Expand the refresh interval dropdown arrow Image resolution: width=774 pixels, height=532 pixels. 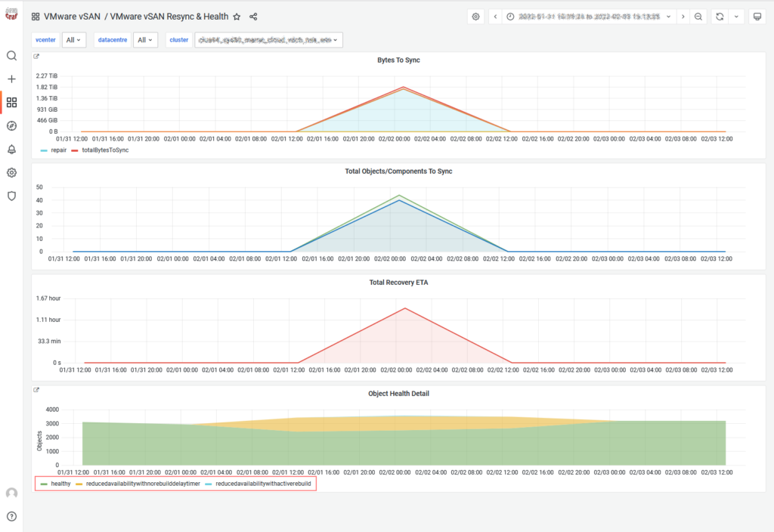click(x=737, y=15)
